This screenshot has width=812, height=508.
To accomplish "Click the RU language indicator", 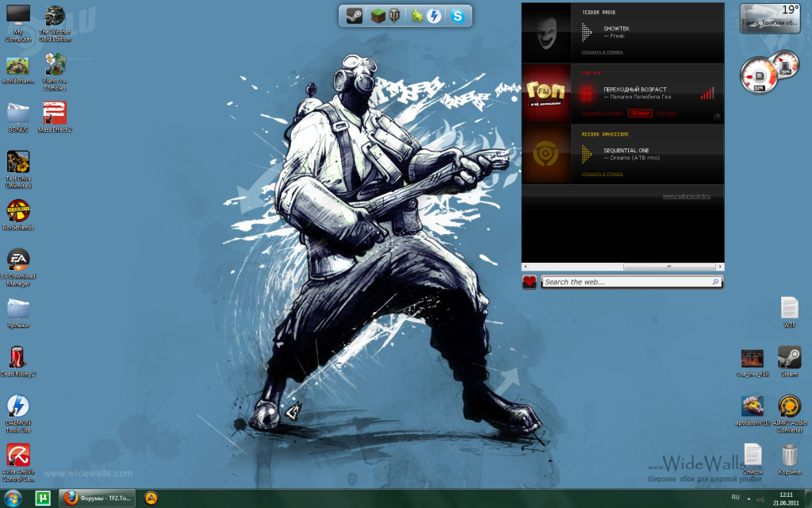I will (x=735, y=497).
